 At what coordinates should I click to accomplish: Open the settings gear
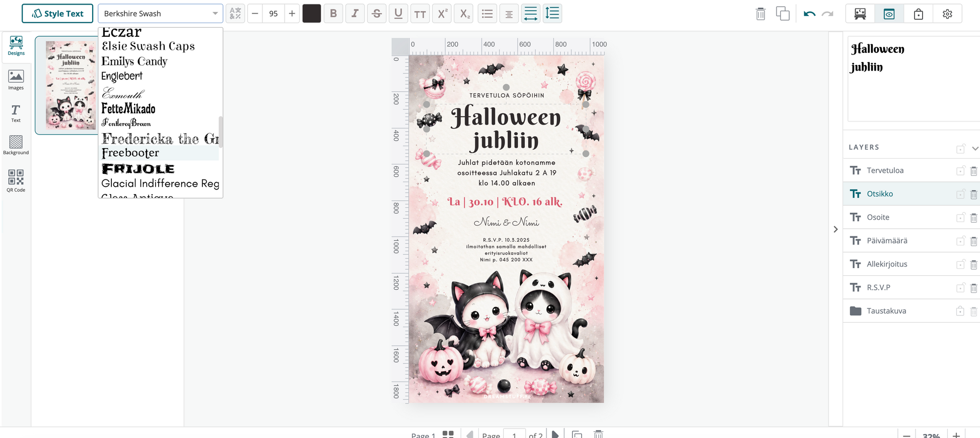tap(947, 14)
